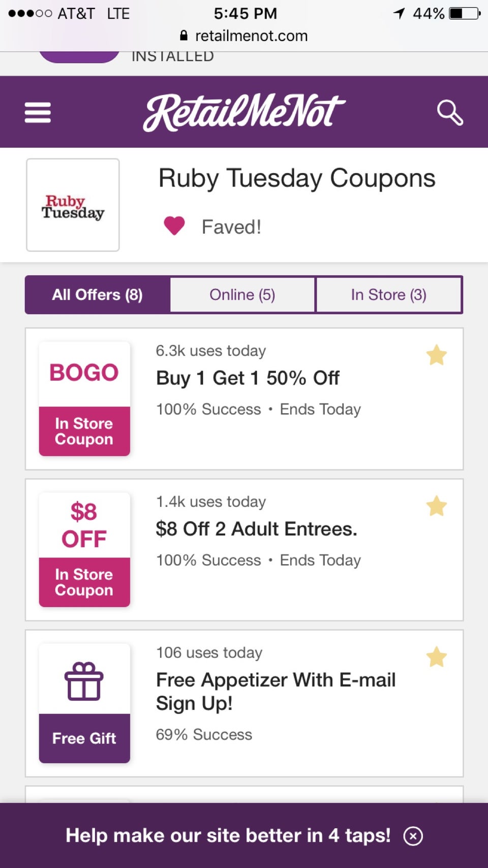Toggle star on BOGO coupon
The width and height of the screenshot is (488, 868).
[436, 355]
